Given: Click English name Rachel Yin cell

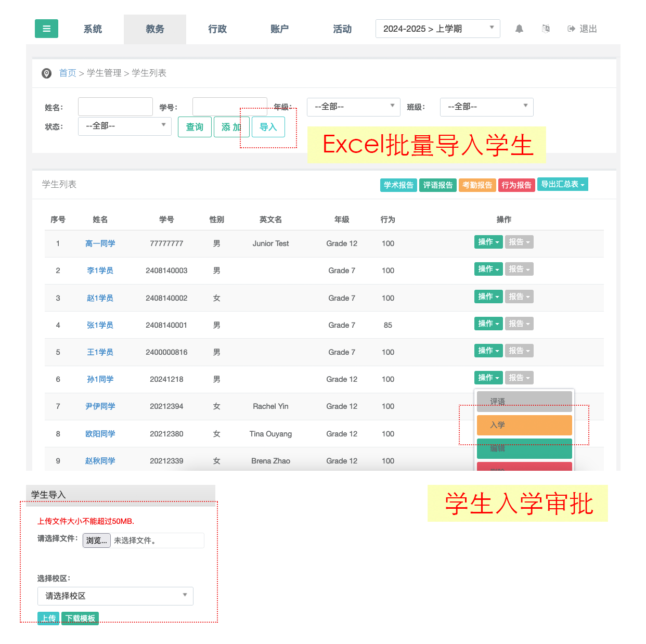Looking at the screenshot, I should coord(270,406).
